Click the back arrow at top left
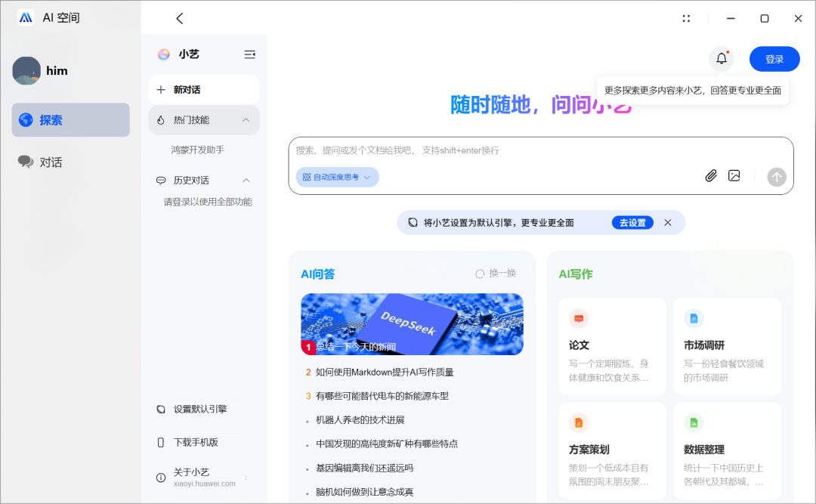Screen dimensions: 816x504 click(179, 17)
